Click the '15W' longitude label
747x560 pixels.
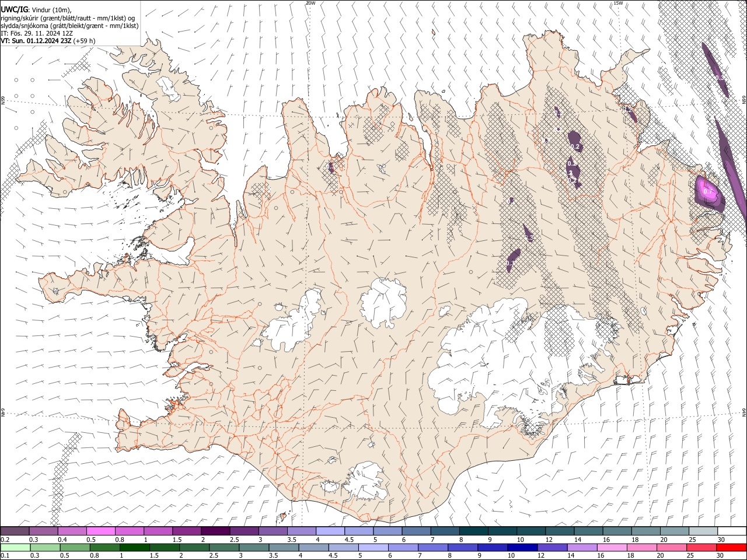pos(618,3)
